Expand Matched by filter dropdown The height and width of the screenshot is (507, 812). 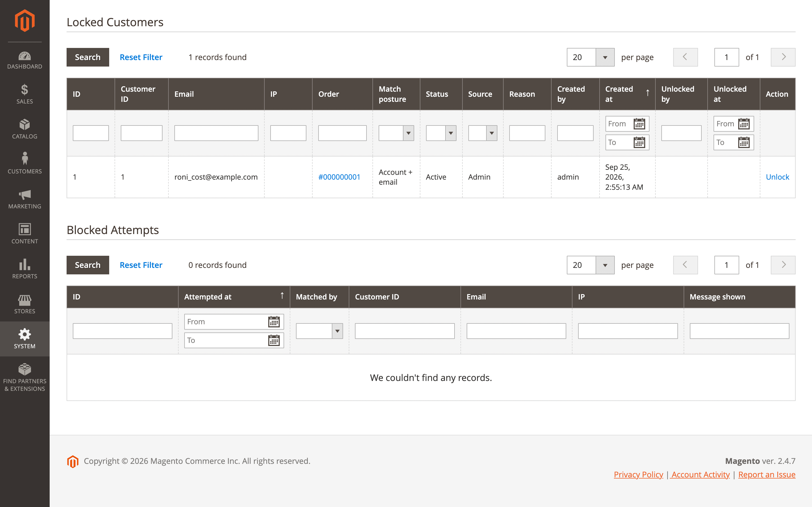pyautogui.click(x=319, y=331)
